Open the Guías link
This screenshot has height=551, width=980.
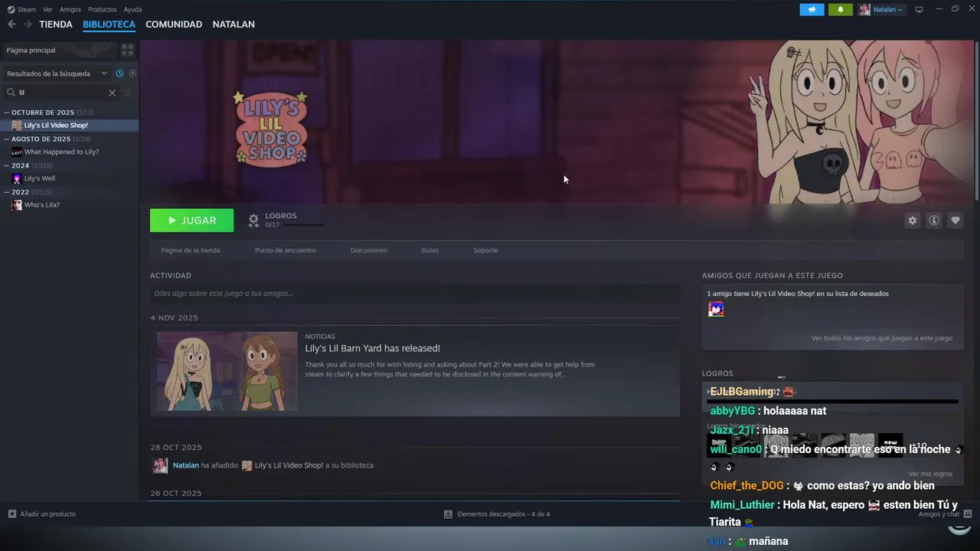430,250
